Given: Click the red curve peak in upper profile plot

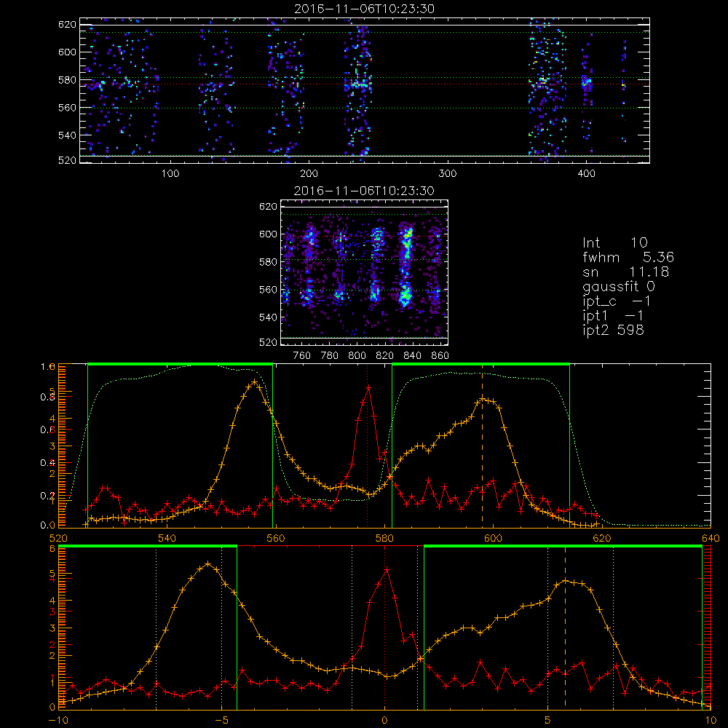Looking at the screenshot, I should click(368, 387).
